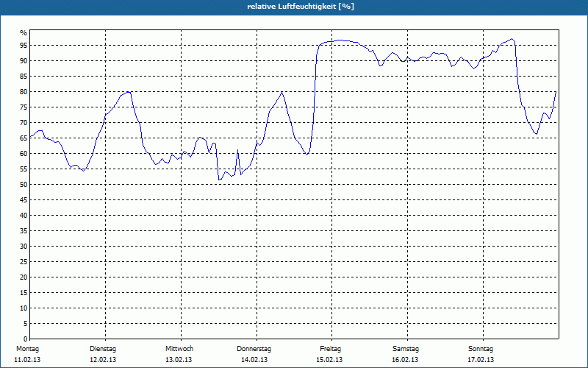The height and width of the screenshot is (368, 588).
Task: Select the '75' y-axis label
Action: click(x=24, y=107)
